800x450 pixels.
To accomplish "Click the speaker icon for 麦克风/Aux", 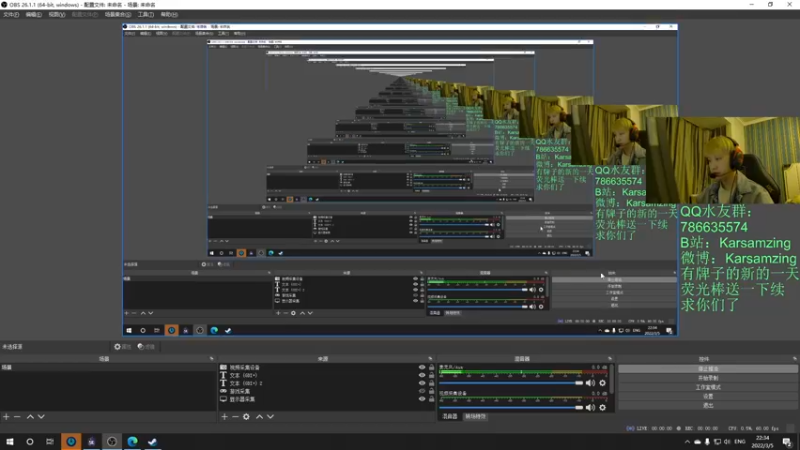I will [590, 383].
